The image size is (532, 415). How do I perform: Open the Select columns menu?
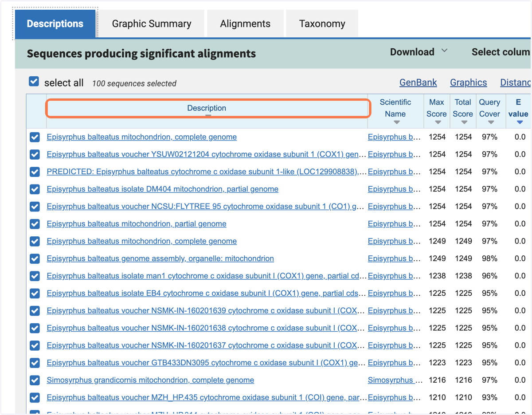[501, 52]
